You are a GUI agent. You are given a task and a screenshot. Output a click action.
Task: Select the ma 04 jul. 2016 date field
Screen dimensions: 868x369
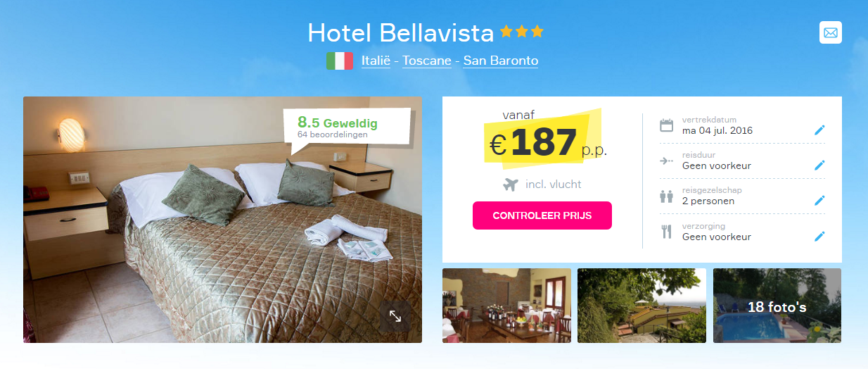tap(717, 130)
